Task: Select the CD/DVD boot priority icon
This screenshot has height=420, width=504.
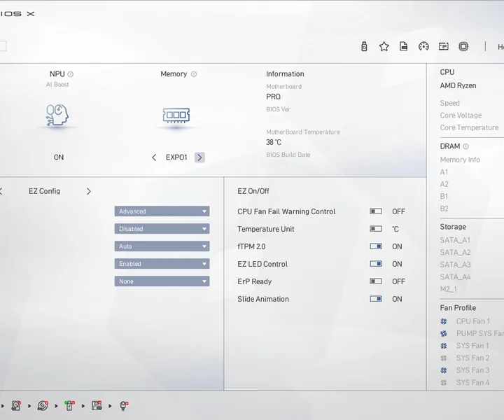Action: (43, 405)
